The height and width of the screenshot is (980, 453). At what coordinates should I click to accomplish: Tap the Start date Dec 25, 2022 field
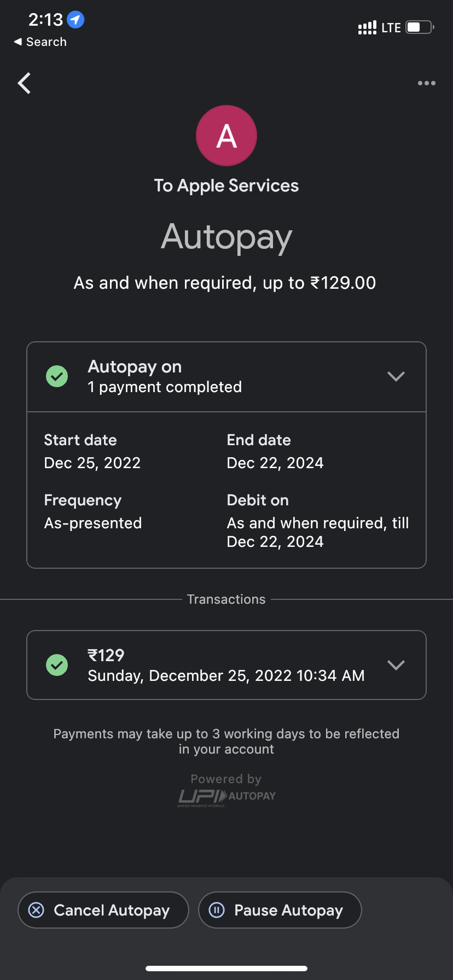pyautogui.click(x=92, y=452)
